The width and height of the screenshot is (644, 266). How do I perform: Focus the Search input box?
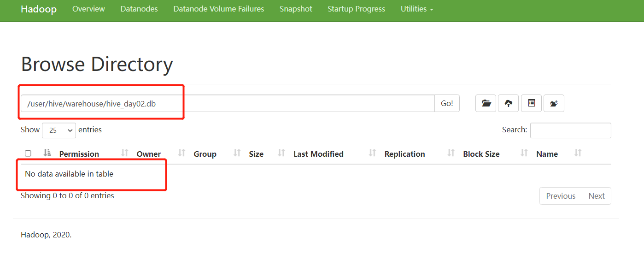click(571, 130)
